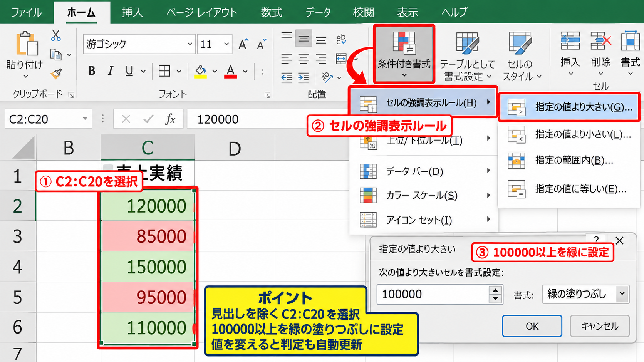This screenshot has width=644, height=362.
Task: Click the Cut scissors icon
Action: coord(56,35)
